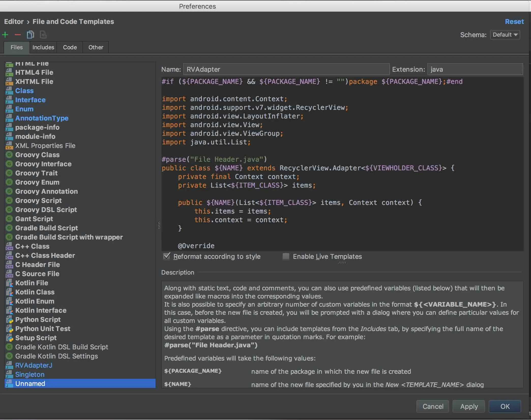Image resolution: width=531 pixels, height=420 pixels.
Task: Click into the Extension input field
Action: pyautogui.click(x=475, y=69)
